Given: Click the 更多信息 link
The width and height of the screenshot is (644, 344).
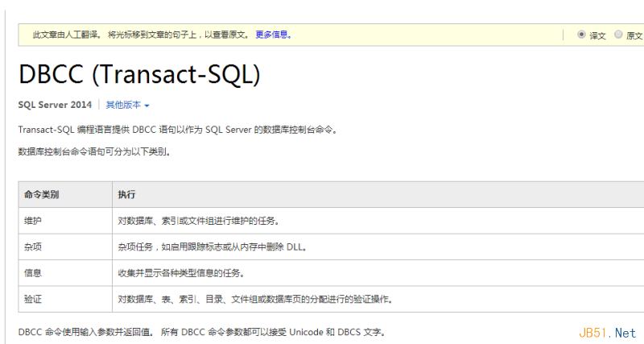Looking at the screenshot, I should 273,35.
